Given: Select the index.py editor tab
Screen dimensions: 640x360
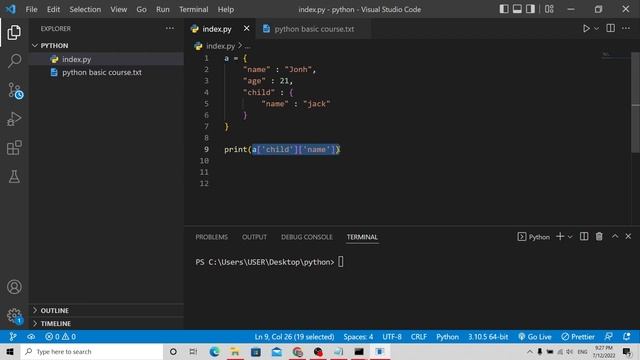Looking at the screenshot, I should 217,29.
